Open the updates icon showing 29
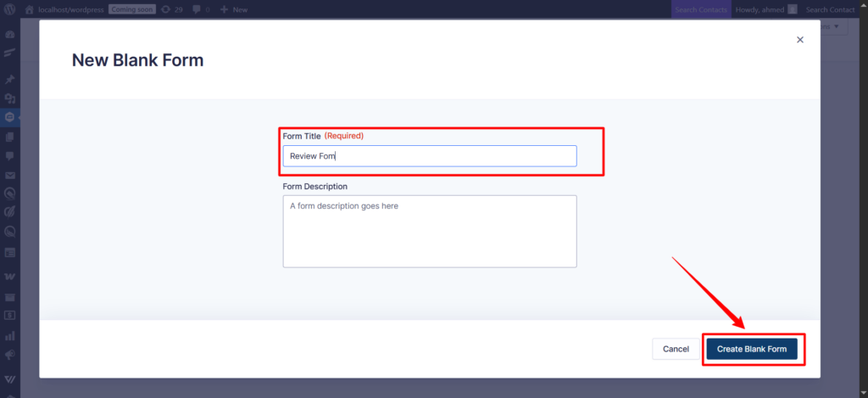This screenshot has width=868, height=398. (x=172, y=9)
